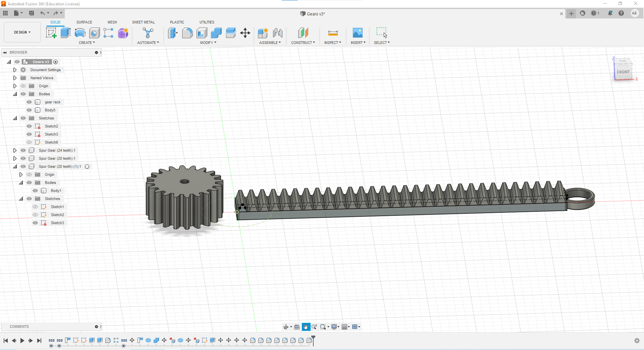This screenshot has height=350, width=644.
Task: Select the Offset Face tool
Action: pos(231,33)
